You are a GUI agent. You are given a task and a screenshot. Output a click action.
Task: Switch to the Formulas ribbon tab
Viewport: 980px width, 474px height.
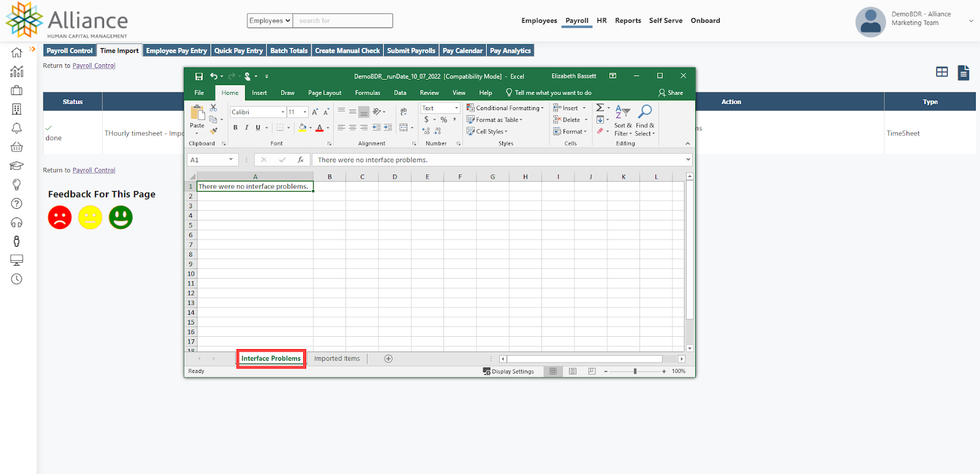click(x=367, y=93)
